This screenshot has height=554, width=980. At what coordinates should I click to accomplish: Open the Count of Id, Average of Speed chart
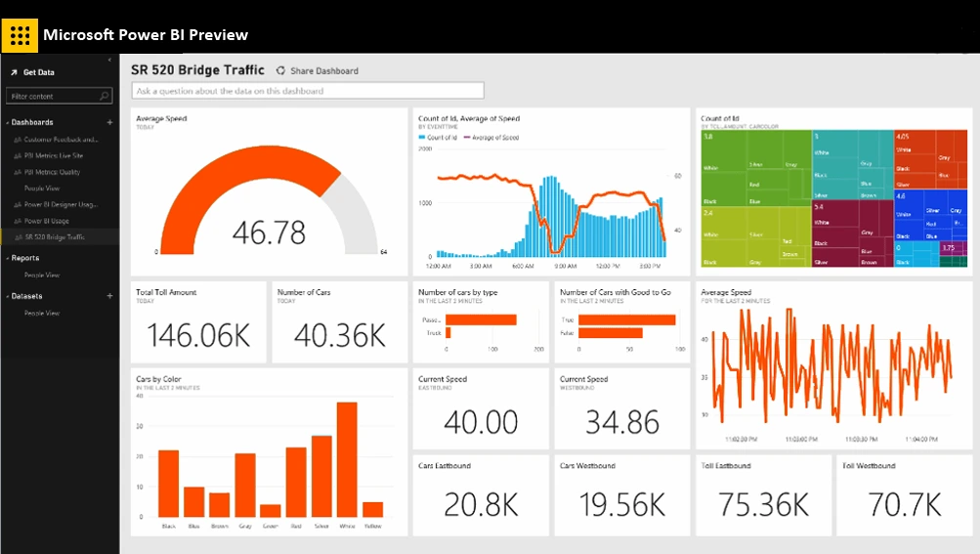tap(551, 192)
